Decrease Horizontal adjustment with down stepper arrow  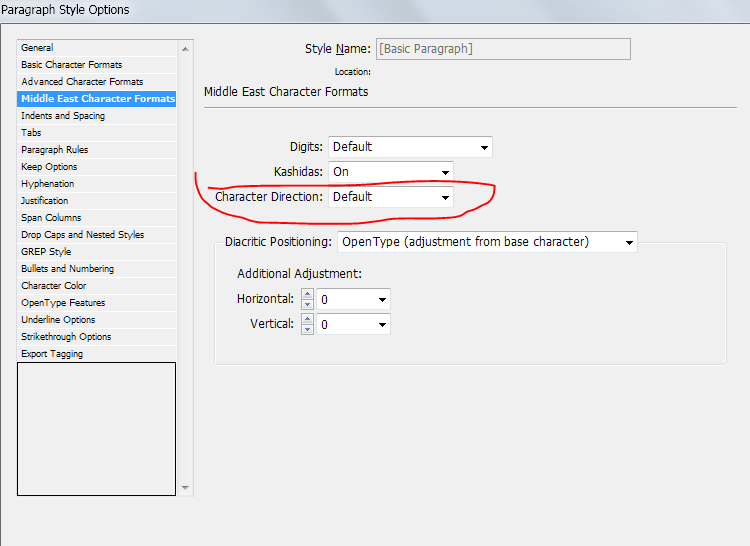[308, 305]
